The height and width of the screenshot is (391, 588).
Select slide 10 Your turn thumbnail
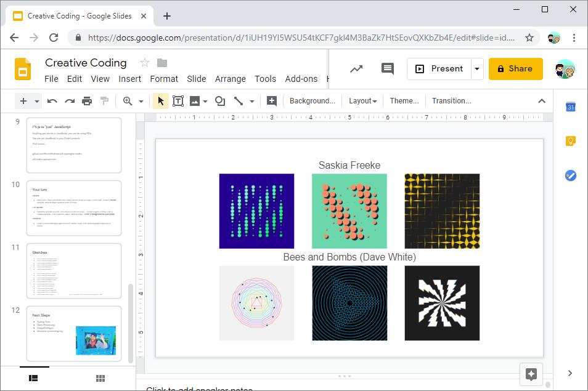pyautogui.click(x=74, y=208)
